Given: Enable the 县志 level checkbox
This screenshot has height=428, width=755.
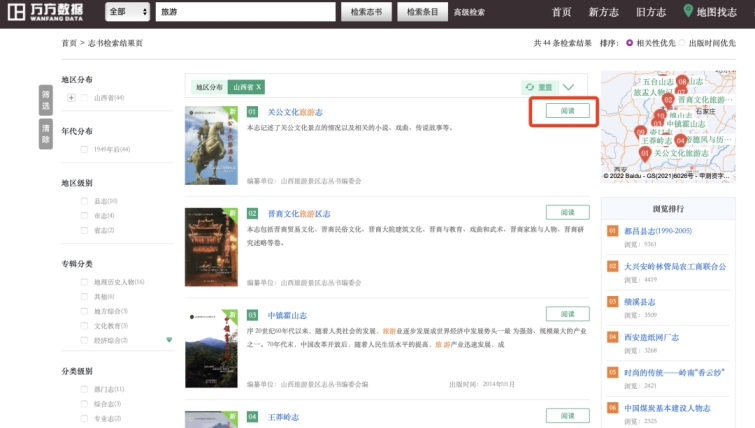Looking at the screenshot, I should click(x=84, y=200).
